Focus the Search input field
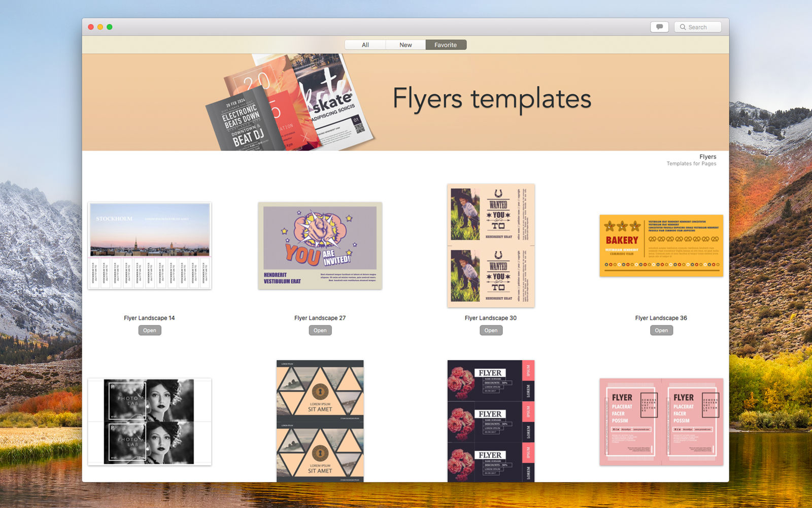The width and height of the screenshot is (812, 508). point(698,27)
